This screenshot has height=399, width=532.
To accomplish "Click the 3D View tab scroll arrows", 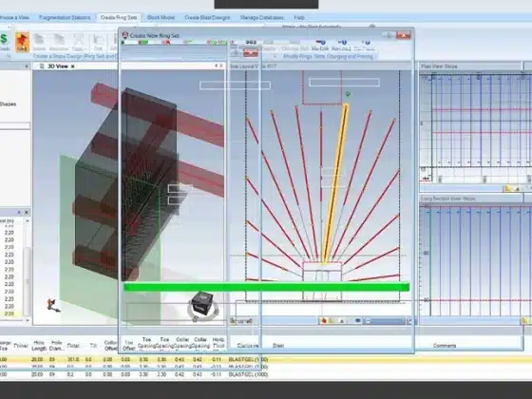I will (218, 66).
